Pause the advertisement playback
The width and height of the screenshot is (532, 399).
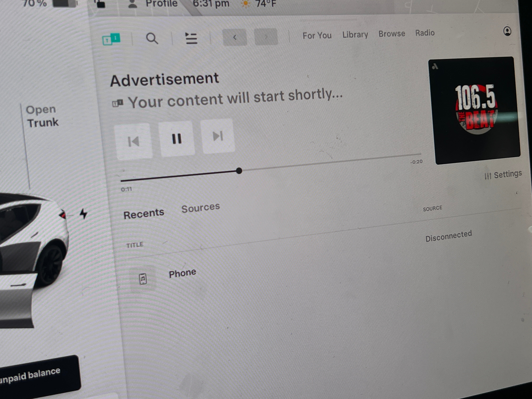pyautogui.click(x=177, y=139)
